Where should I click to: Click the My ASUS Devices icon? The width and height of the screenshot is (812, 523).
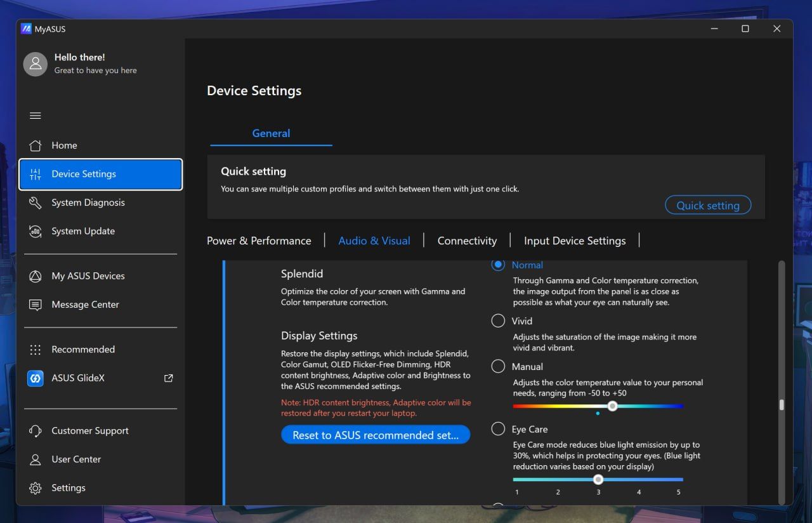click(x=36, y=276)
